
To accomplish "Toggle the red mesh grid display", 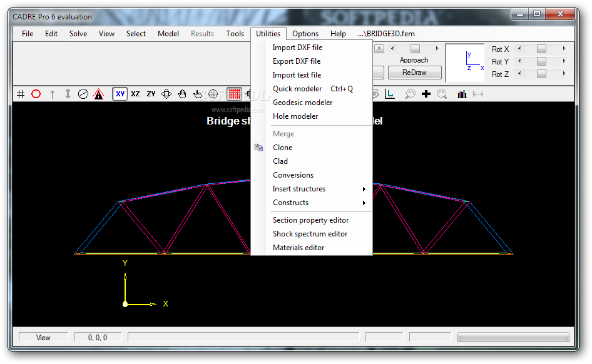I will point(235,94).
